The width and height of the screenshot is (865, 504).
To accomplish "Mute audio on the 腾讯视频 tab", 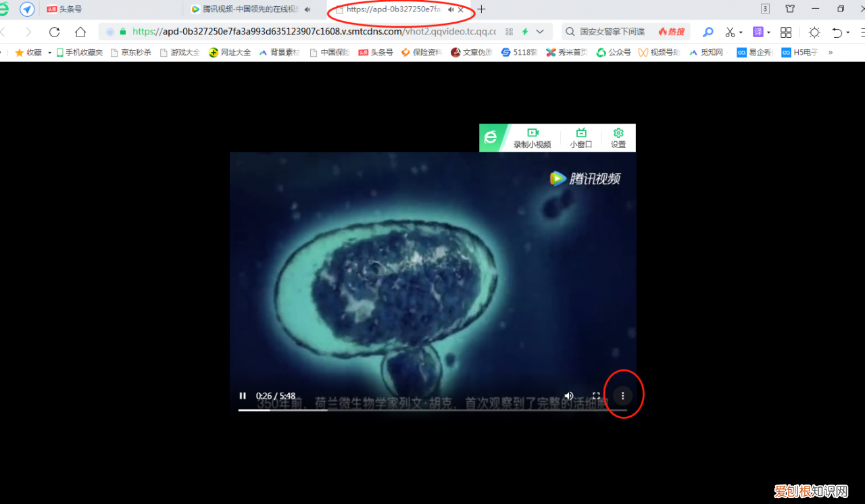I will click(x=307, y=9).
